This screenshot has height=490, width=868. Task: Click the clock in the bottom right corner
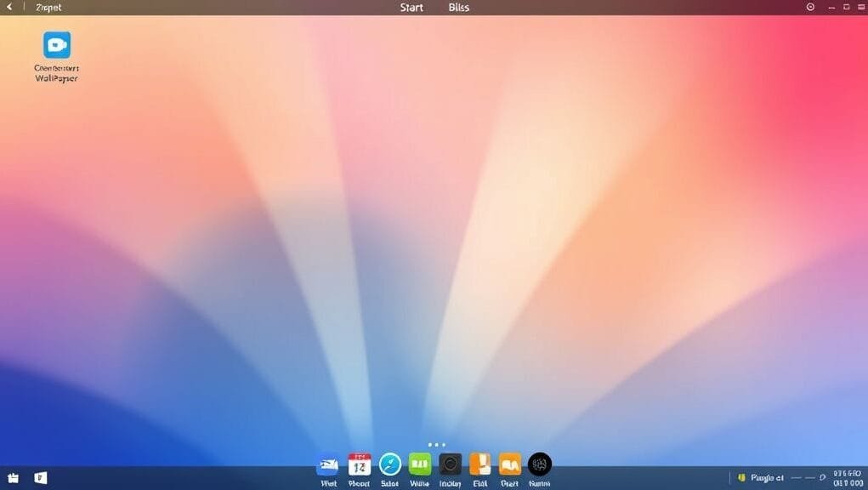pos(848,476)
